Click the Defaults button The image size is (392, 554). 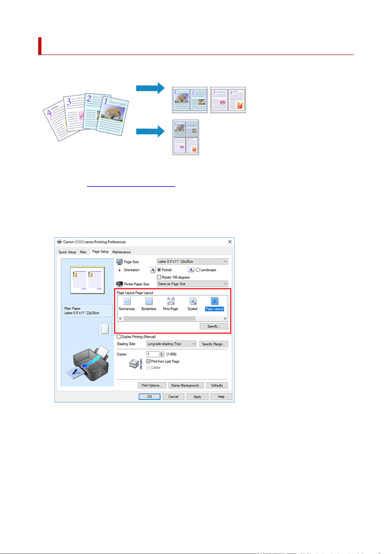coord(217,385)
